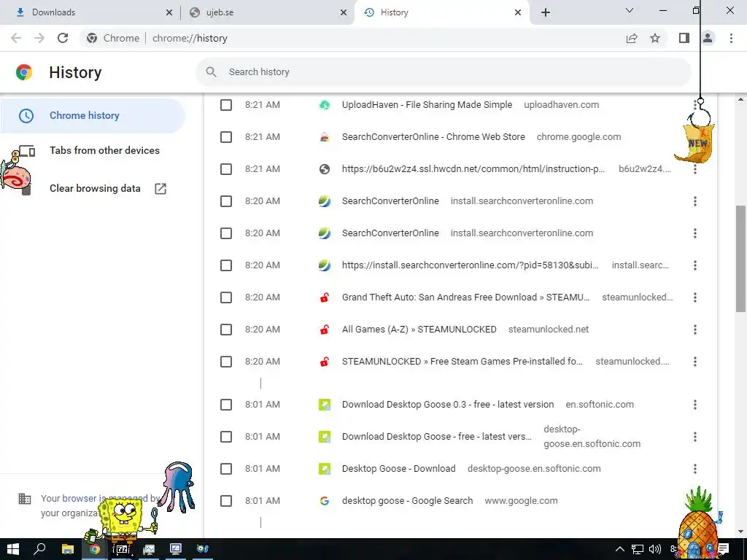The height and width of the screenshot is (560, 747).
Task: Open the tab search chevron
Action: click(630, 10)
